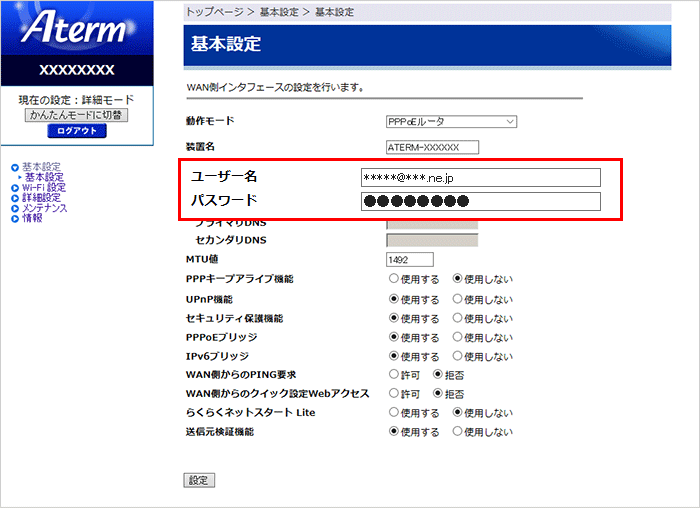Select 使用する for PPPキープアライブ機能
The height and width of the screenshot is (508, 700).
click(x=394, y=279)
